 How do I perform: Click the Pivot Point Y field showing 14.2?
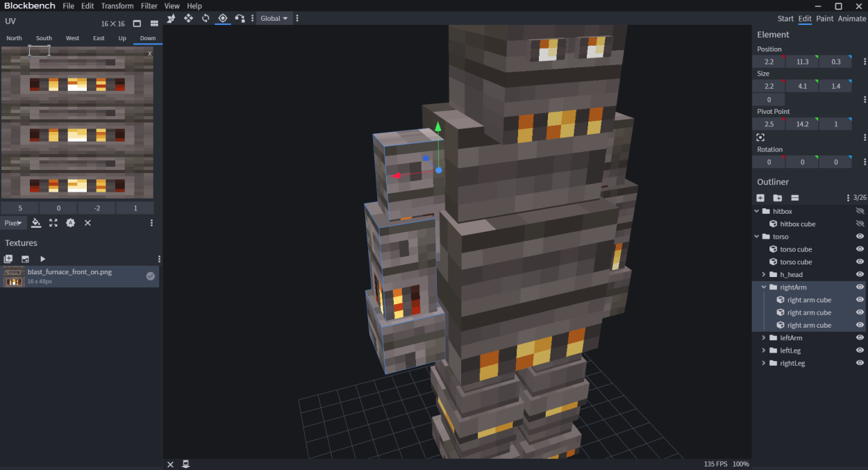(x=802, y=124)
